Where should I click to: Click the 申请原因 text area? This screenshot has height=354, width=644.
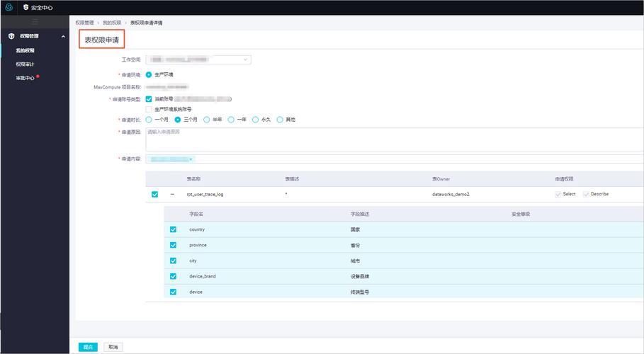click(395, 139)
